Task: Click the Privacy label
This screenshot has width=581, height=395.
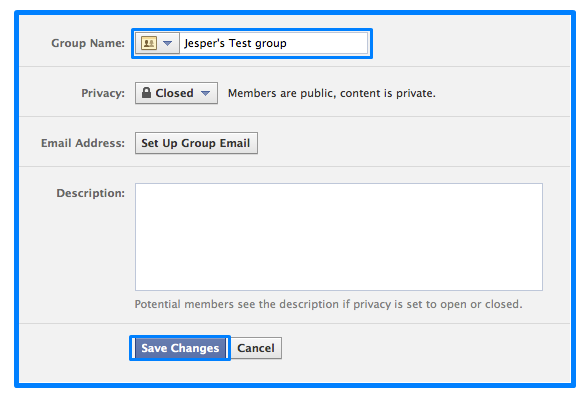Action: point(103,93)
